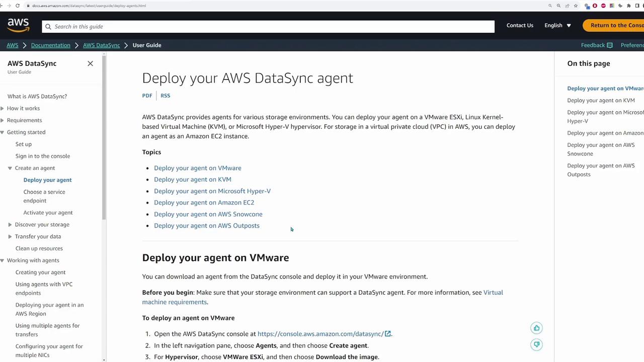
Task: Close the AWS DataSync sidebar panel
Action: point(90,63)
